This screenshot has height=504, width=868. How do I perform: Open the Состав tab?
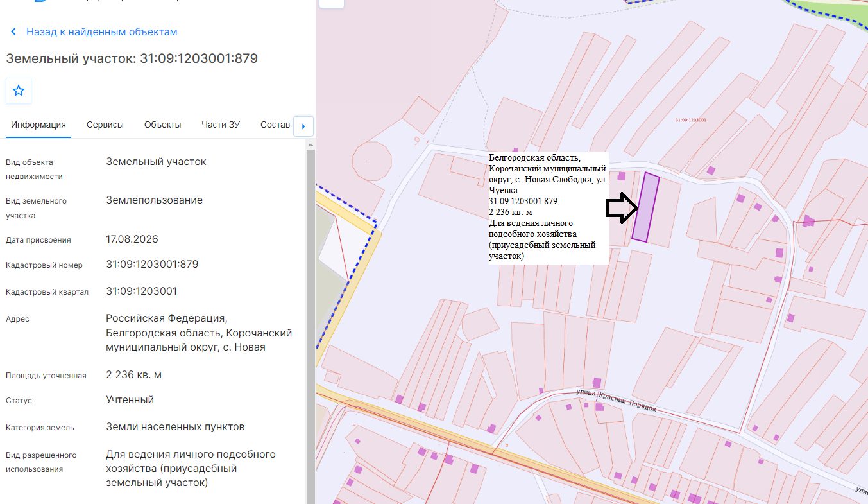tap(275, 125)
